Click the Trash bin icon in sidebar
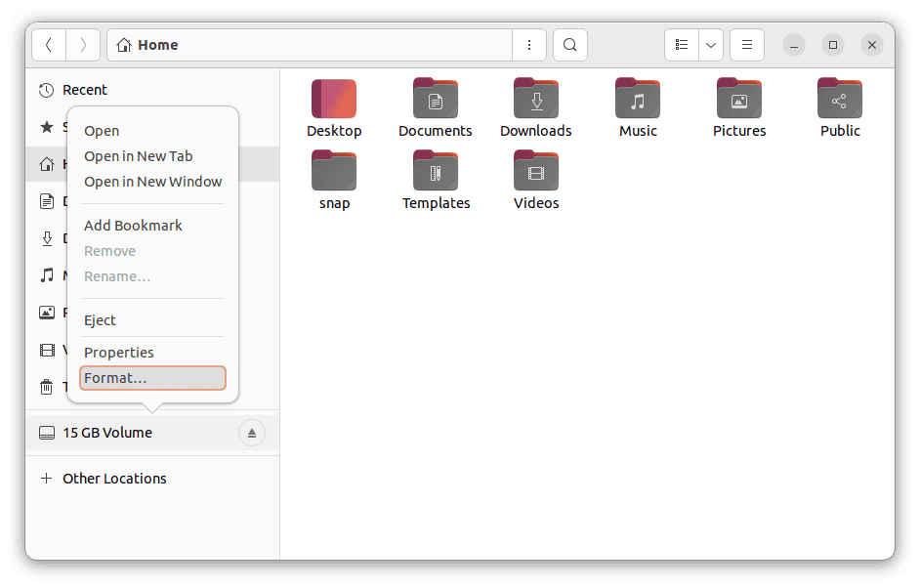 tap(46, 387)
